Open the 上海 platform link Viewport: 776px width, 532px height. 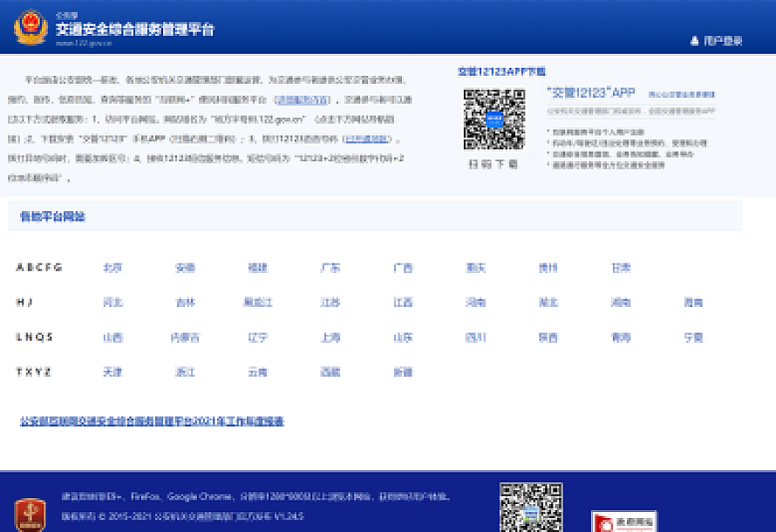(x=330, y=338)
